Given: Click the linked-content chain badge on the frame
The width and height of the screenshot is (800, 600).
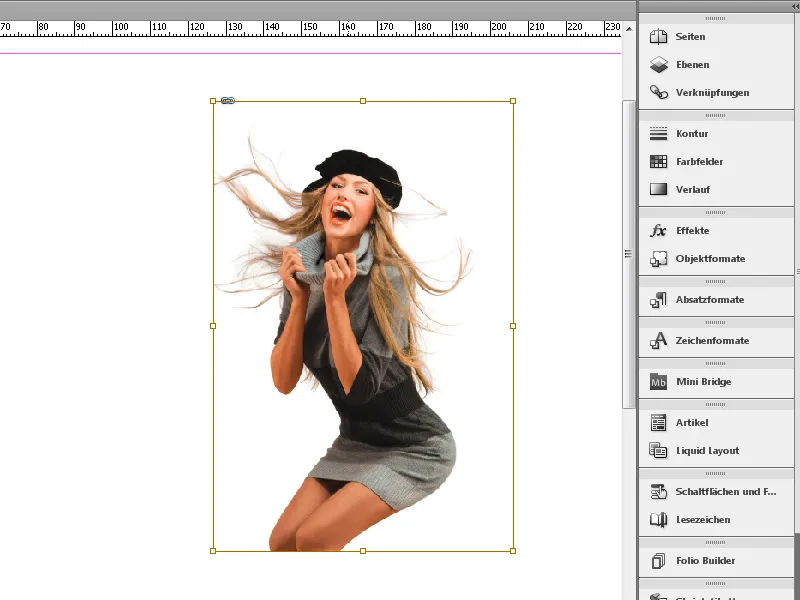Looking at the screenshot, I should tap(228, 100).
